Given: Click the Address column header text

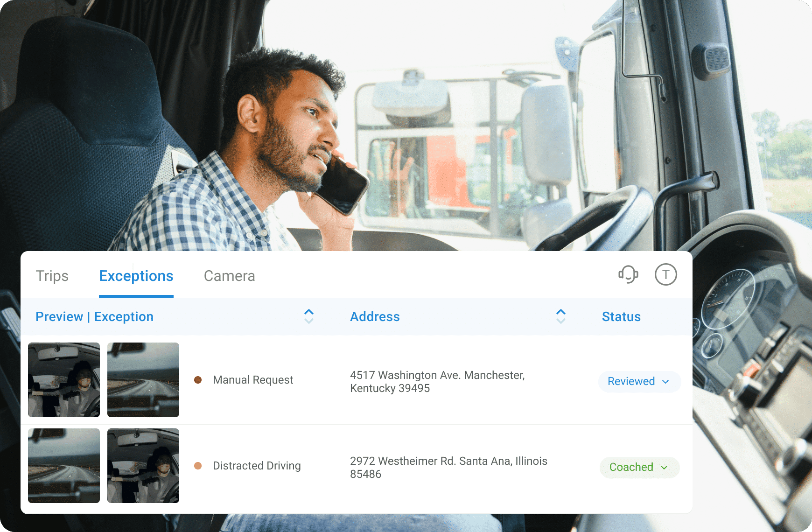Looking at the screenshot, I should click(375, 316).
